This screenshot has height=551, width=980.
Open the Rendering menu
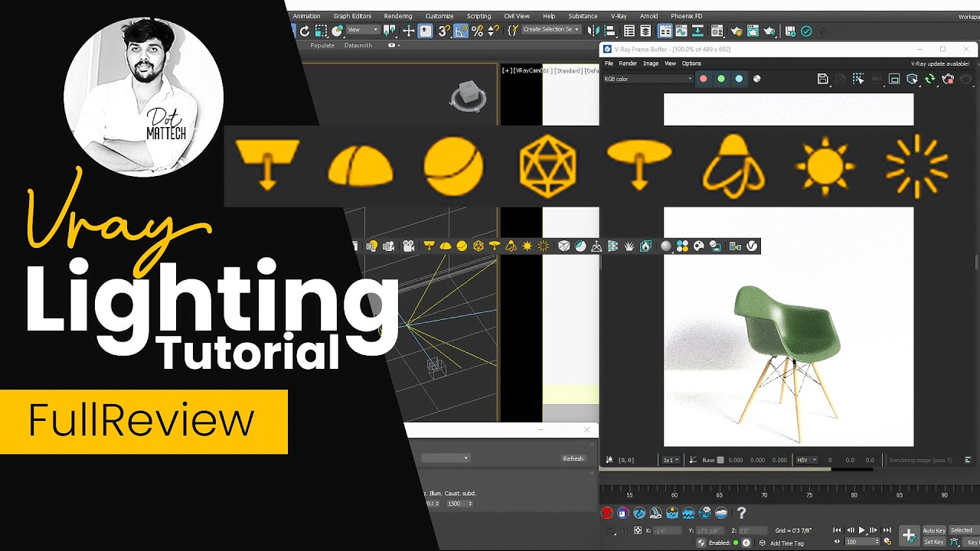point(398,16)
